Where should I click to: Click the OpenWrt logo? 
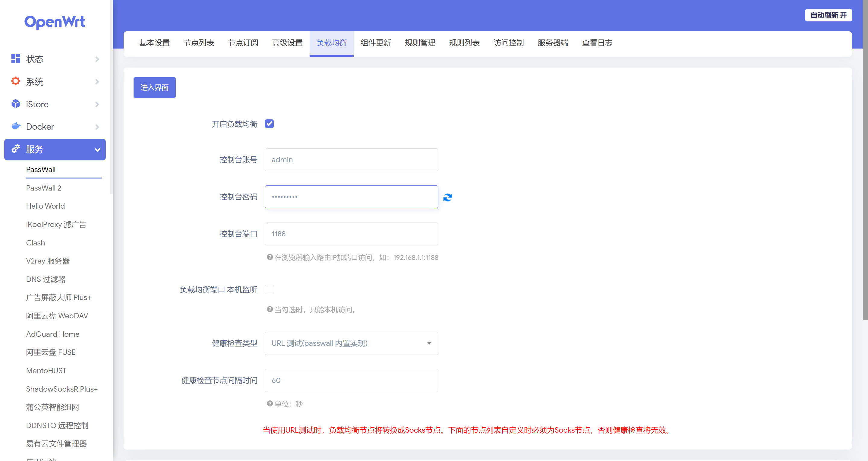(55, 22)
